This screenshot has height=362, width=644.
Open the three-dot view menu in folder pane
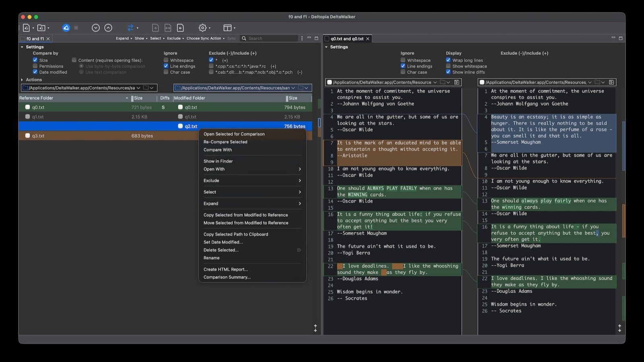coord(302,38)
